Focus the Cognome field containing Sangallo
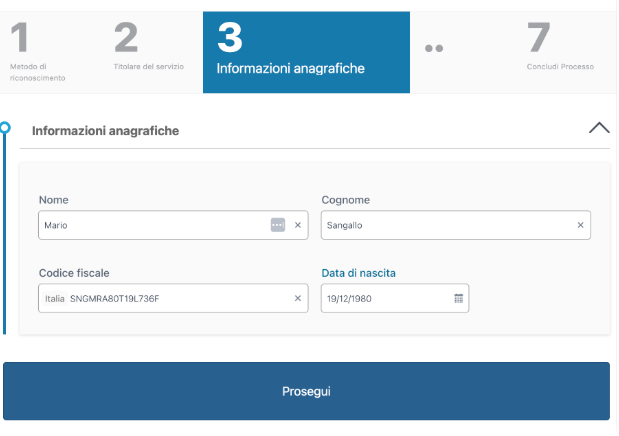This screenshot has height=436, width=619. pos(445,225)
